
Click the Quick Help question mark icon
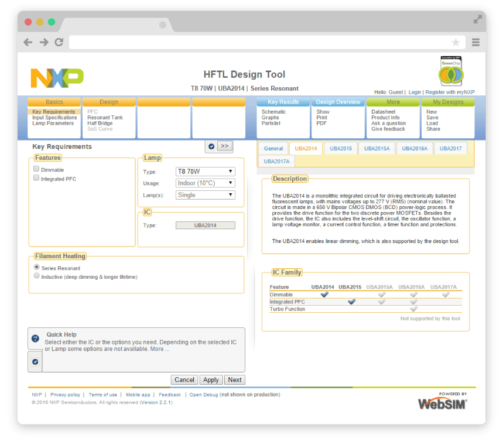click(35, 338)
